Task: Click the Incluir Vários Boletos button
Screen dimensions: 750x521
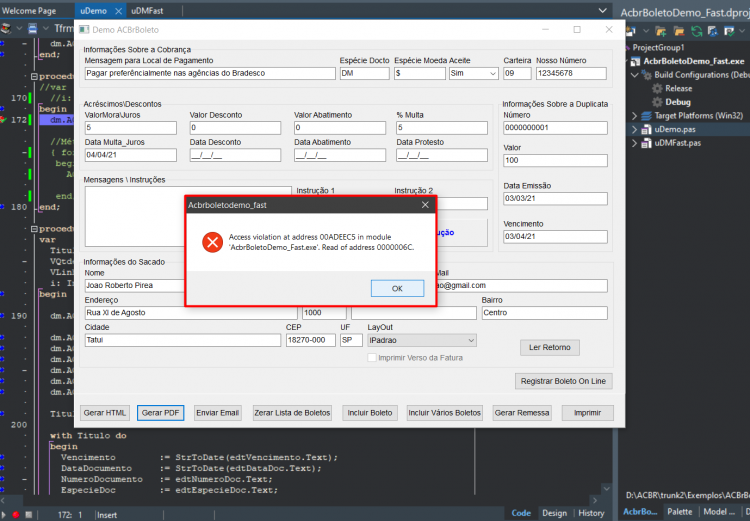Action: pos(444,413)
